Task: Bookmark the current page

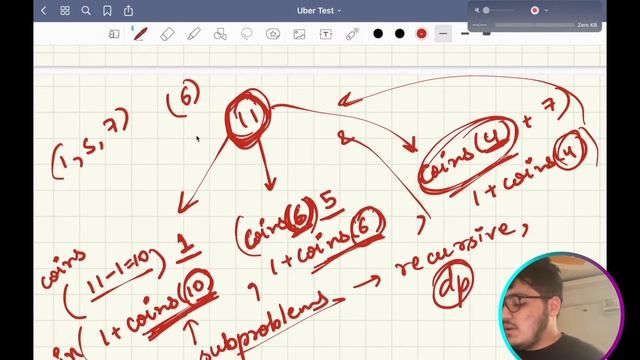Action: coord(107,11)
